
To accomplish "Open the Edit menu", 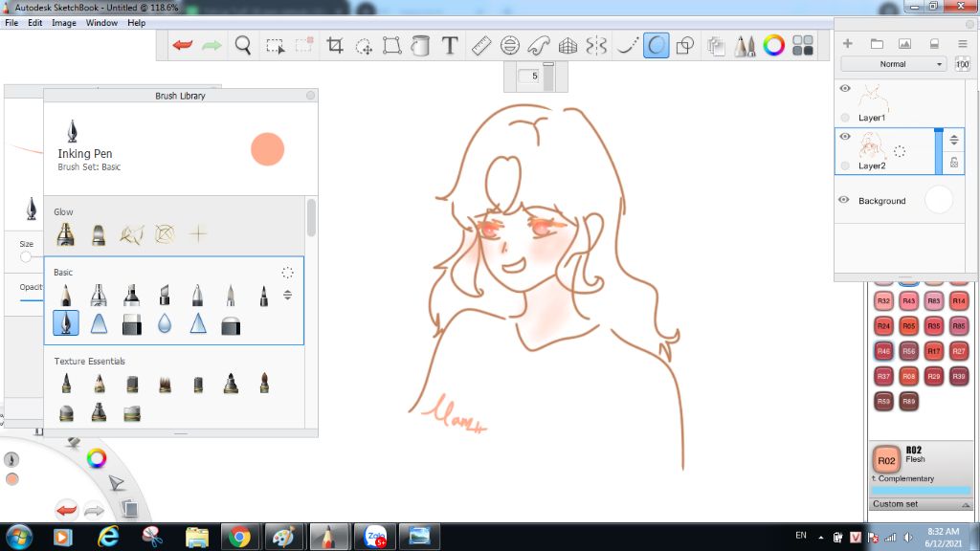I will pos(35,23).
